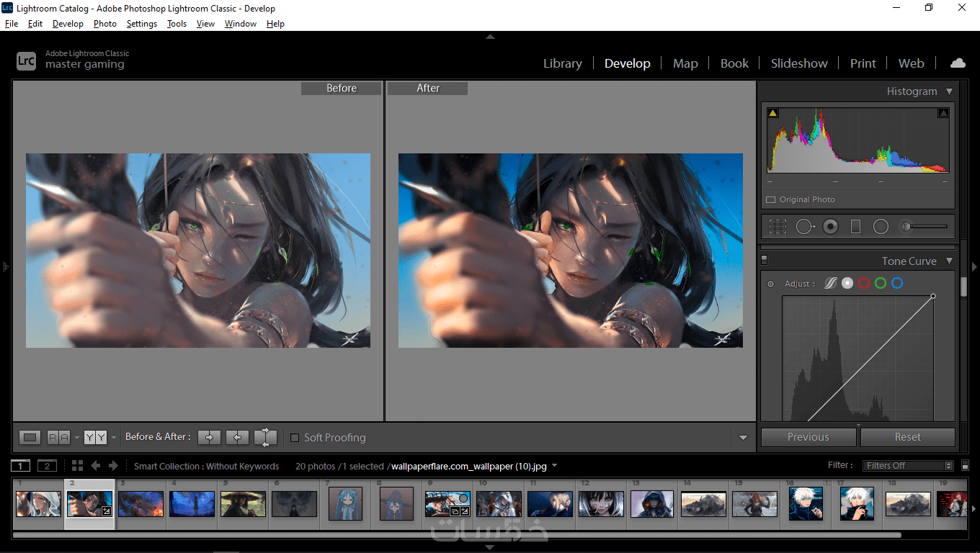Click the develop adjustments badge on thumbnail 2
The width and height of the screenshot is (980, 553).
point(107,511)
